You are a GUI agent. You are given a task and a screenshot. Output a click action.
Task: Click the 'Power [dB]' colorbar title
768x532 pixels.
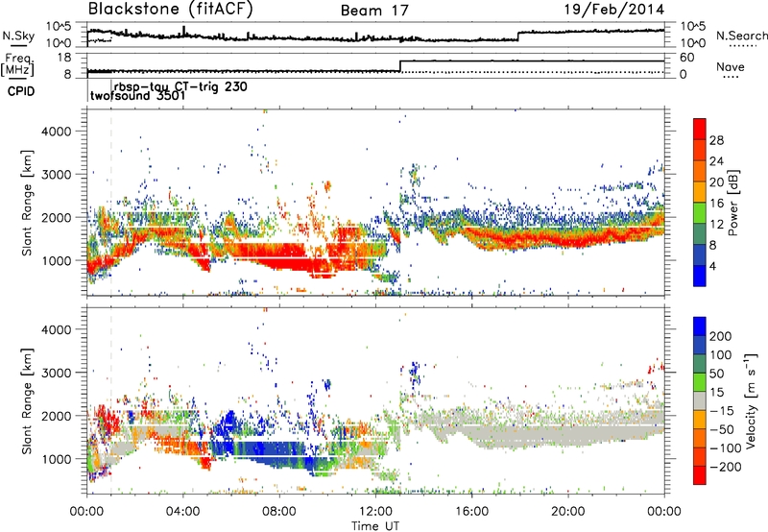[732, 203]
